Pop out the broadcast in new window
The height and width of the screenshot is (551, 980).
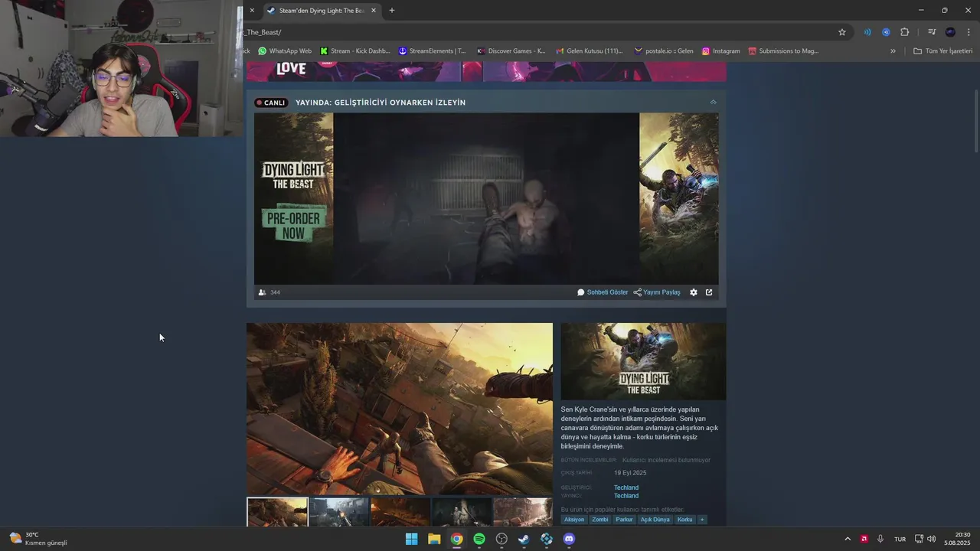click(x=709, y=292)
